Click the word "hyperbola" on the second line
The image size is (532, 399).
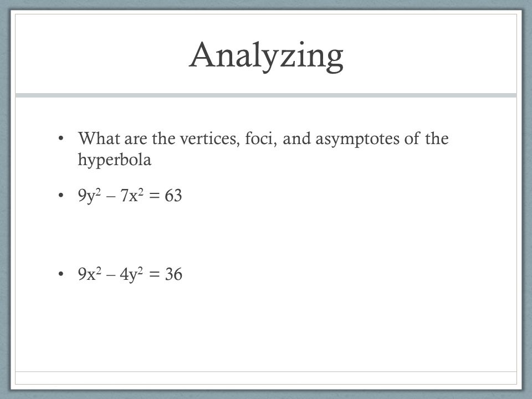tap(114, 160)
